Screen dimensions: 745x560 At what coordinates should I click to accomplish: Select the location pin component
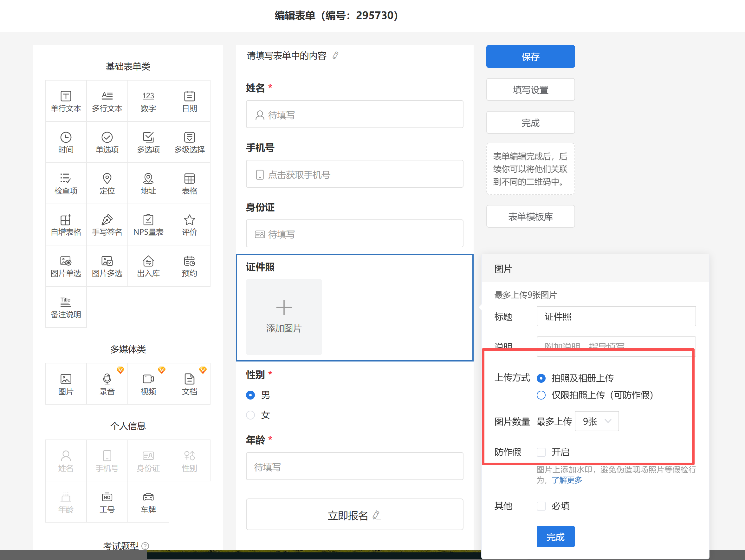(107, 184)
